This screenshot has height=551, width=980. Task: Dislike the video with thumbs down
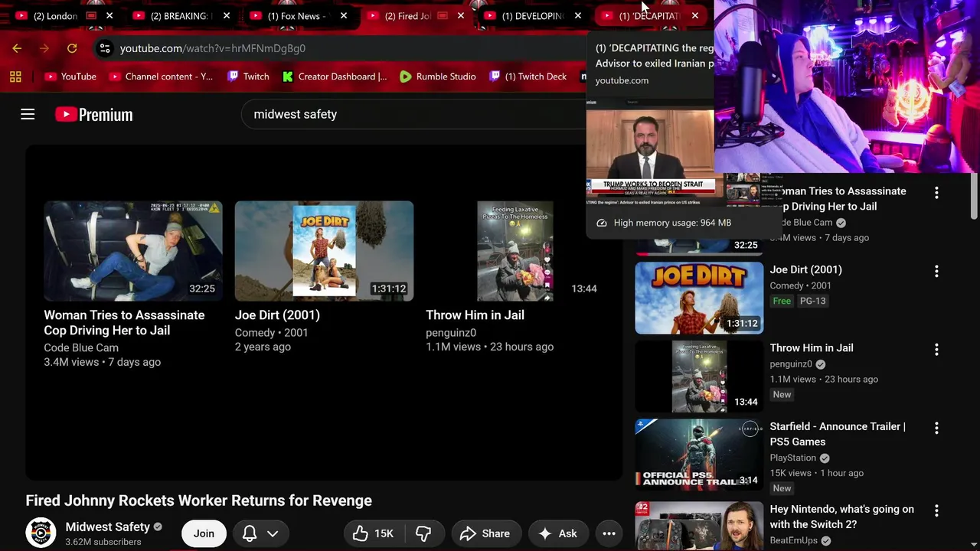tap(423, 533)
